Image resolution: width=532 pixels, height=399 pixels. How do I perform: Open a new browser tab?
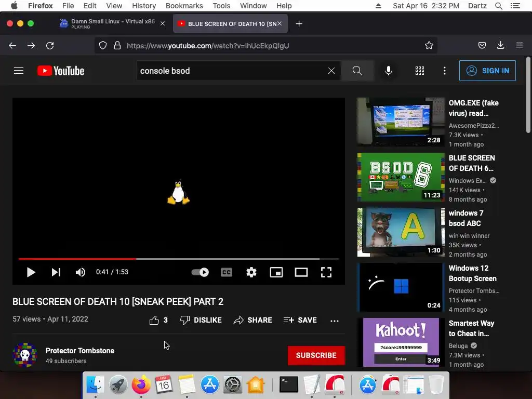point(299,24)
